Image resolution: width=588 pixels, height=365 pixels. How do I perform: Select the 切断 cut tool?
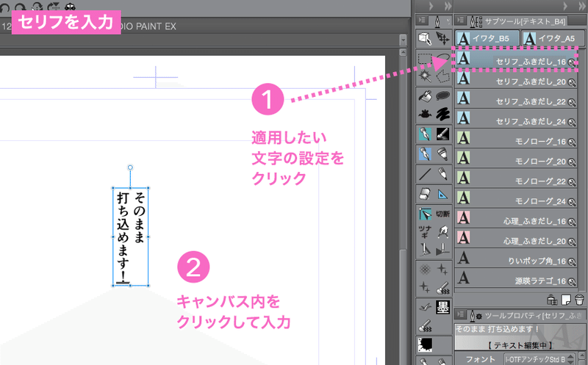[442, 214]
